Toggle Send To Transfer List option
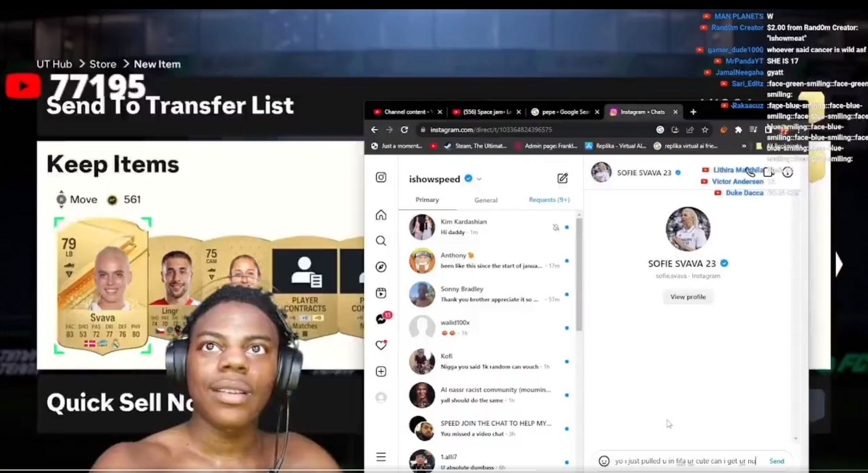This screenshot has height=473, width=868. tap(170, 105)
